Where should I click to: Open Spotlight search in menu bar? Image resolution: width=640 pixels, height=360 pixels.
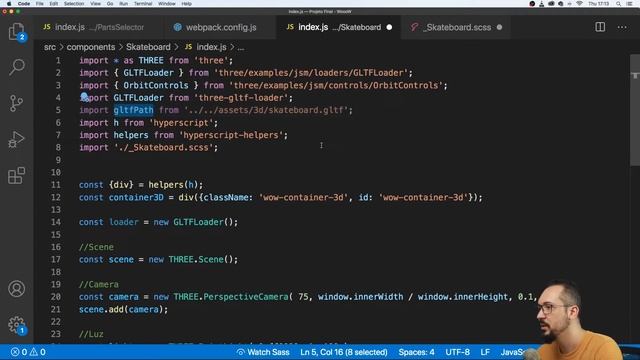click(x=619, y=4)
